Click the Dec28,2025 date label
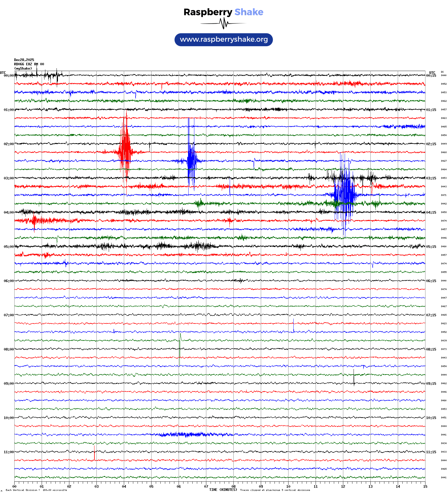Screen dimensions: 448x494 (24, 60)
